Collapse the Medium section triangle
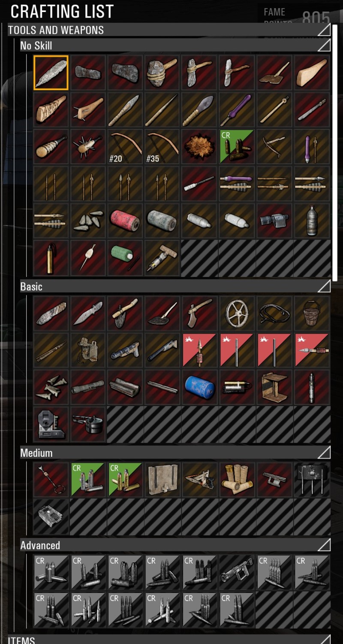The image size is (343, 644). [324, 452]
